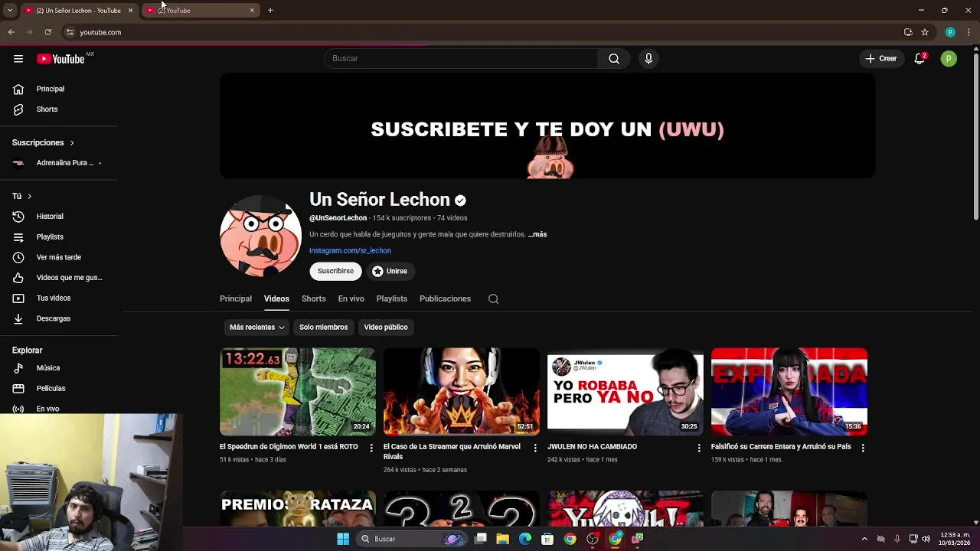This screenshot has height=551, width=980.
Task: Open Microsoft Edge from the taskbar
Action: coord(525,539)
